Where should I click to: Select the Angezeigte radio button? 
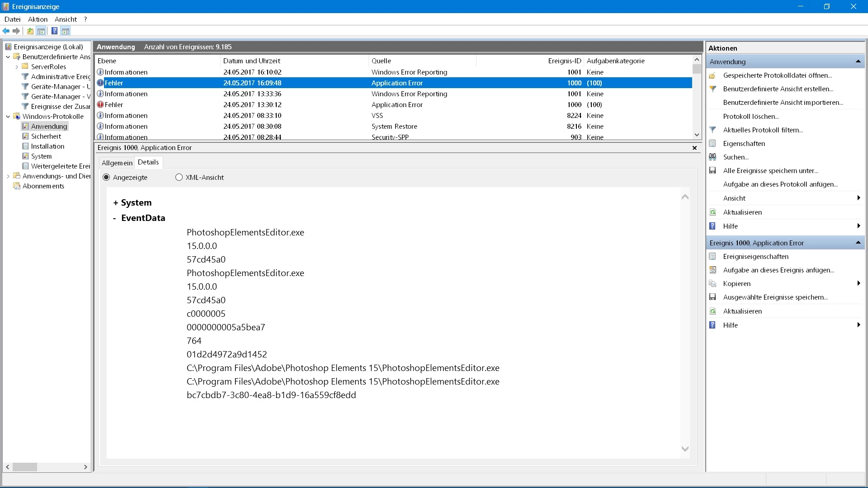[x=106, y=177]
